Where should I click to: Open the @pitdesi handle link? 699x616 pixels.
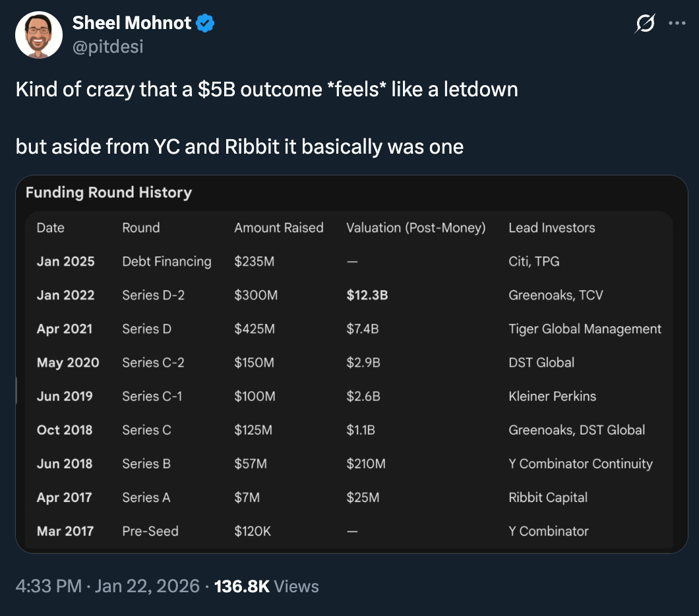pyautogui.click(x=108, y=46)
